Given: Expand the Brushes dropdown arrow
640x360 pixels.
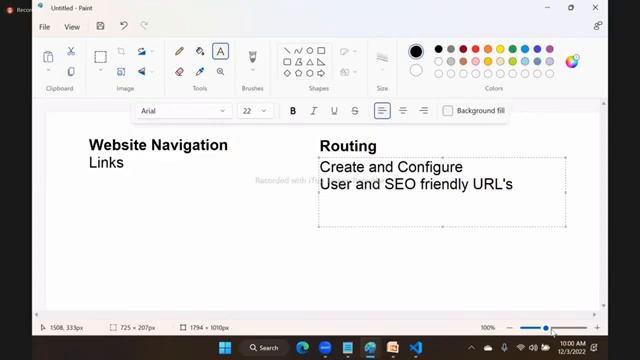Looking at the screenshot, I should tap(253, 70).
